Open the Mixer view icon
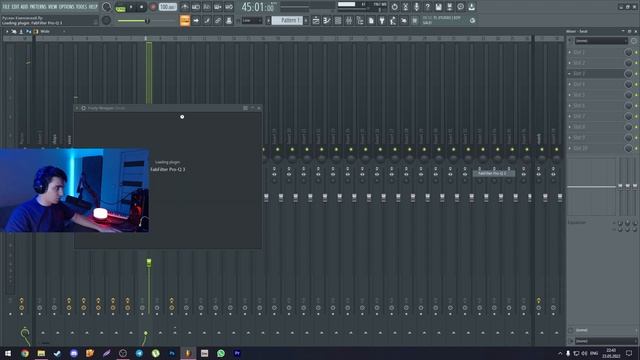 pos(349,20)
